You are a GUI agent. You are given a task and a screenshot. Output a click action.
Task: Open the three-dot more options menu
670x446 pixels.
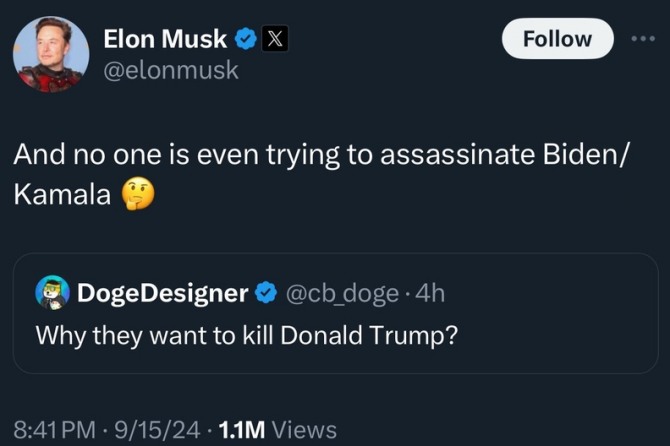(x=642, y=39)
